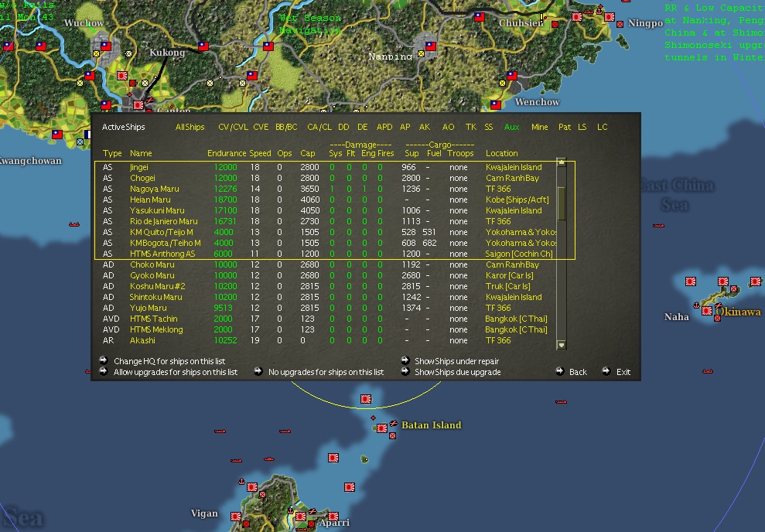Filter list by AK cargo ships
The image size is (765, 532).
425,127
